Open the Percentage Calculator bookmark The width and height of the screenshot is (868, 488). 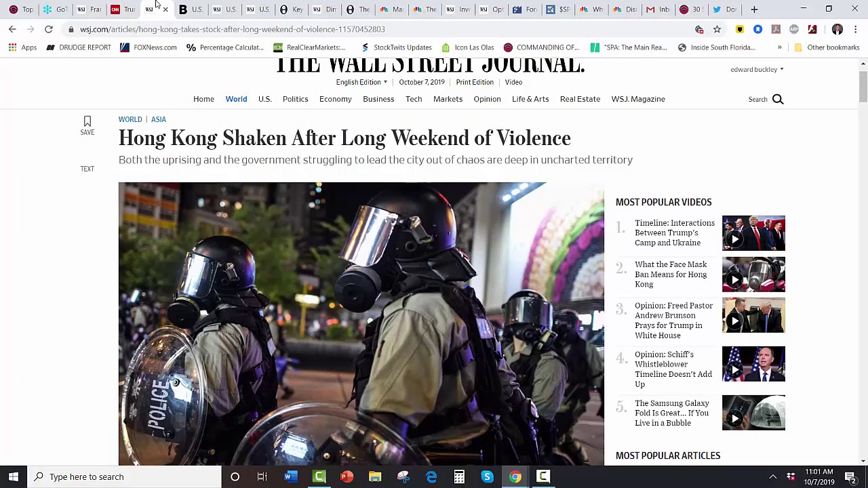coord(225,47)
